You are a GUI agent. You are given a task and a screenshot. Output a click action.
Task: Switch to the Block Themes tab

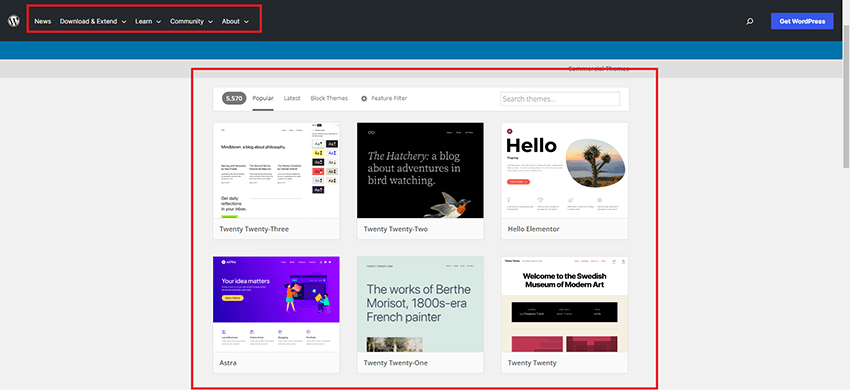[x=329, y=99]
